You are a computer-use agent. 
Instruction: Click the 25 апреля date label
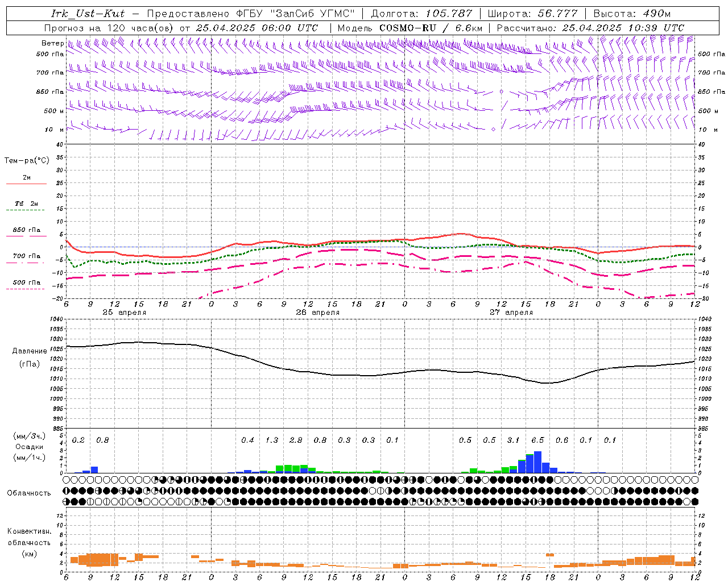[124, 313]
